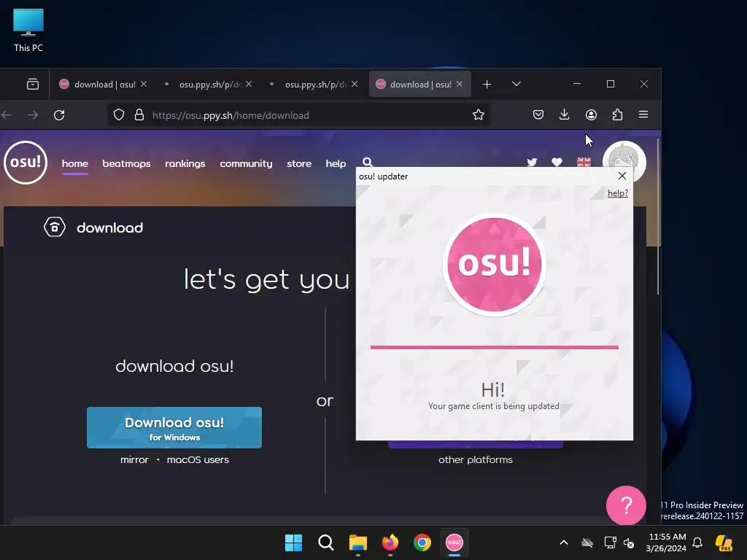Screen dimensions: 747x560
Task: Close the third osu.ppy.sh/p/d tab
Action: point(355,84)
